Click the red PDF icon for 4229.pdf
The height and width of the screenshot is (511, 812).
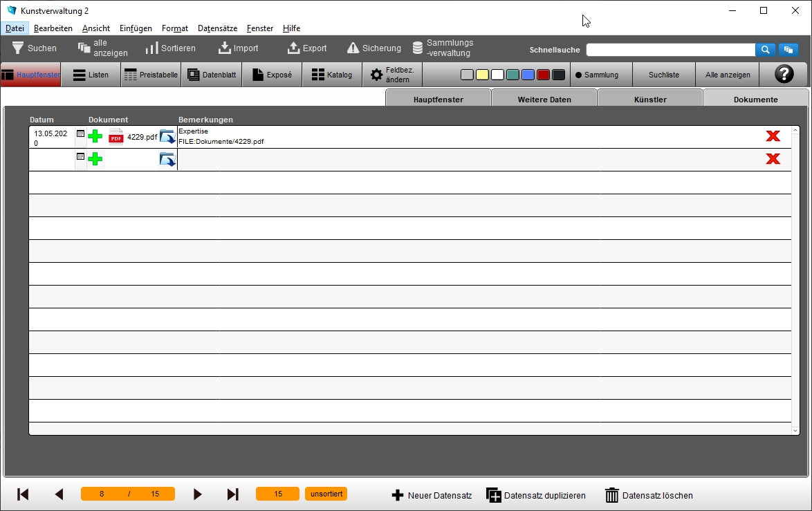[116, 136]
